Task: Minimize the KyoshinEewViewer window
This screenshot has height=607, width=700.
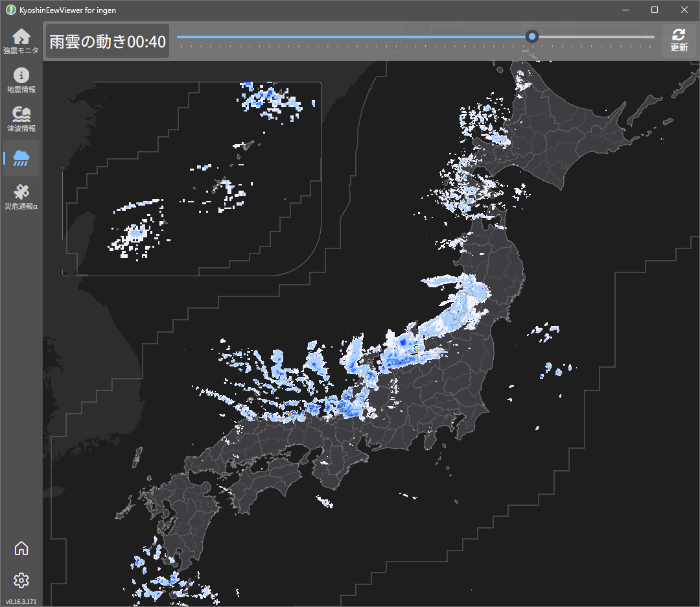Action: [x=625, y=10]
